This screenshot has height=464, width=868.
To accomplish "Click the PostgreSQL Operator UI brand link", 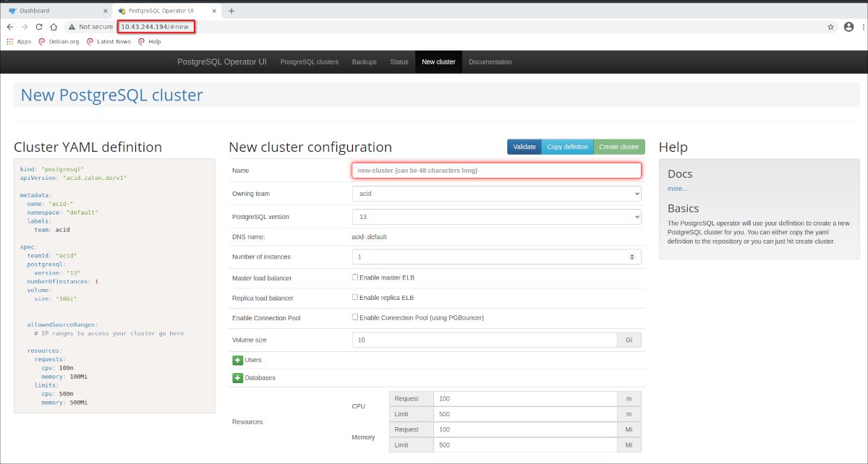I will click(x=222, y=62).
